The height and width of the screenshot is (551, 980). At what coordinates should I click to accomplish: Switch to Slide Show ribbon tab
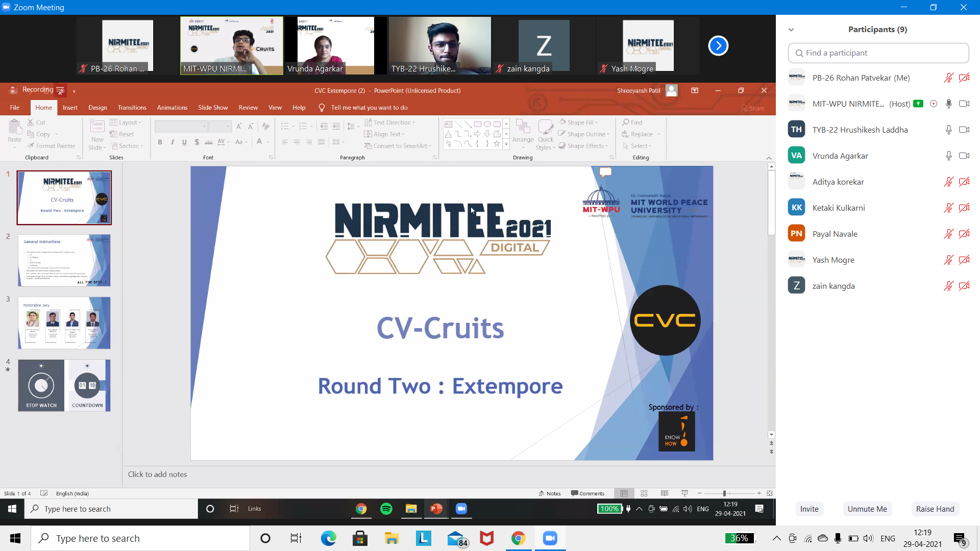click(x=213, y=108)
